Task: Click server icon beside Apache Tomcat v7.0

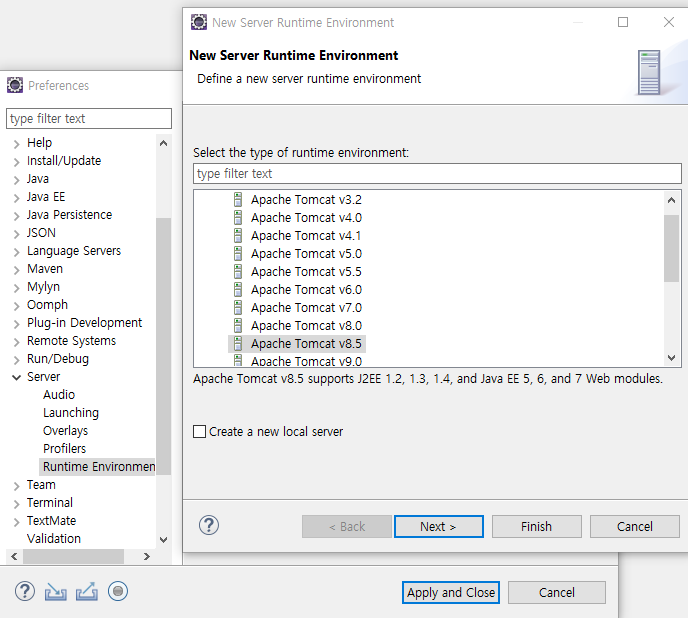Action: tap(238, 308)
